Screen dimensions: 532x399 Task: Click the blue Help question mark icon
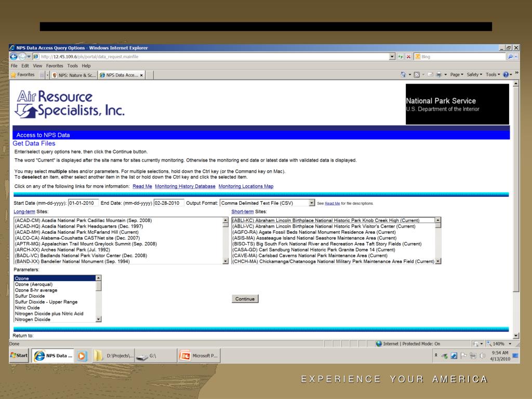point(506,75)
